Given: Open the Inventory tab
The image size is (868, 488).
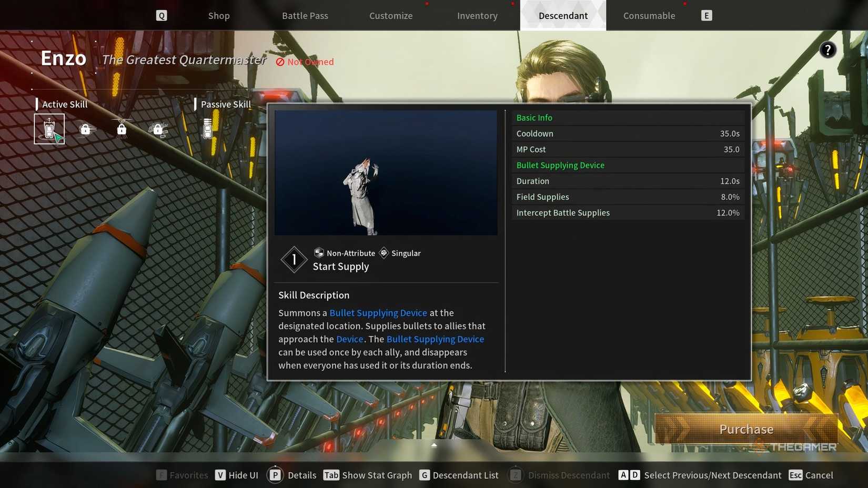Looking at the screenshot, I should (477, 16).
